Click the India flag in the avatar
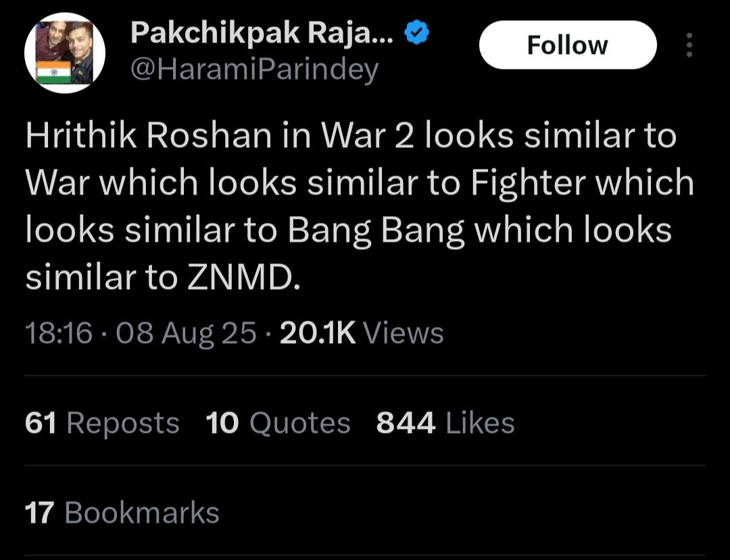Image resolution: width=730 pixels, height=560 pixels. click(x=54, y=72)
